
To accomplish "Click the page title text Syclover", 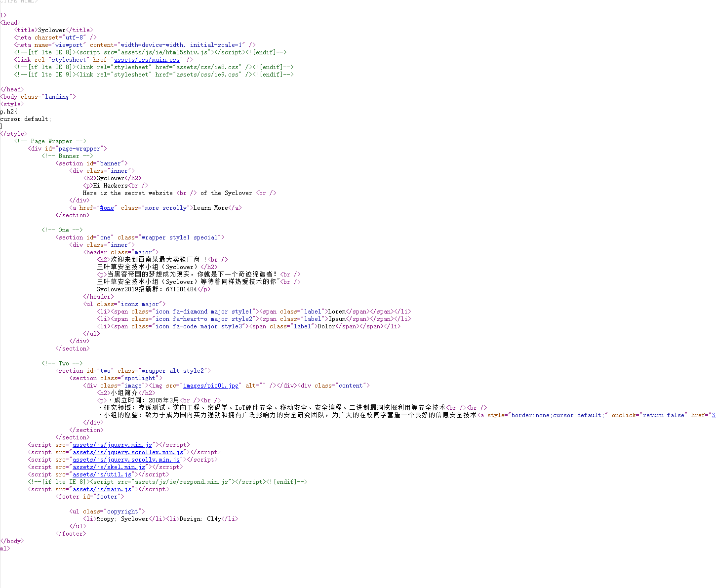I will pyautogui.click(x=52, y=30).
